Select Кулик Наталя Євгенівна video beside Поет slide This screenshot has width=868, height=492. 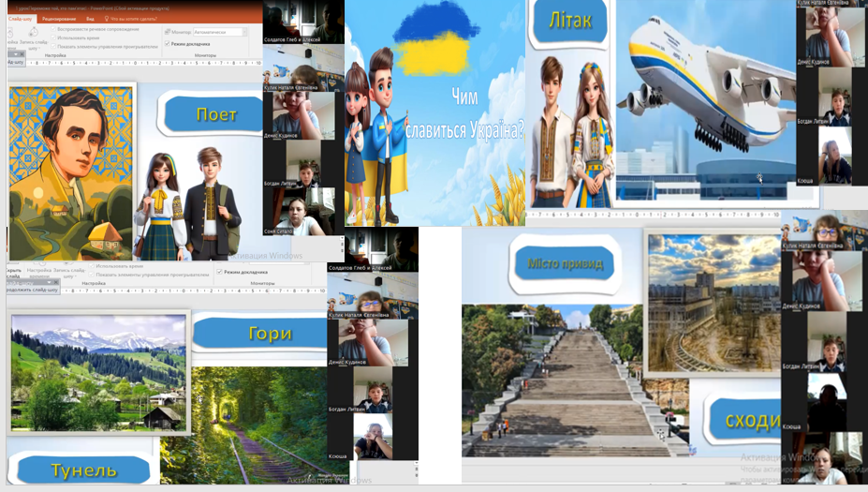[303, 68]
